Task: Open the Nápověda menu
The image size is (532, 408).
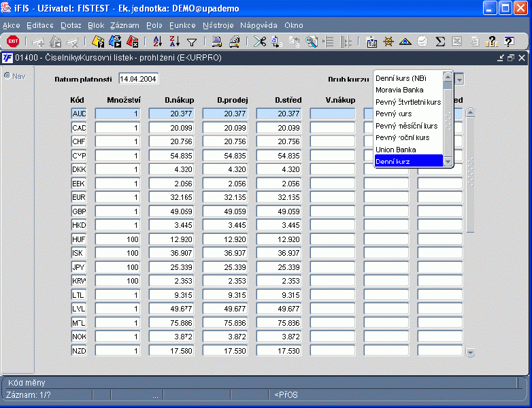Action: [259, 25]
